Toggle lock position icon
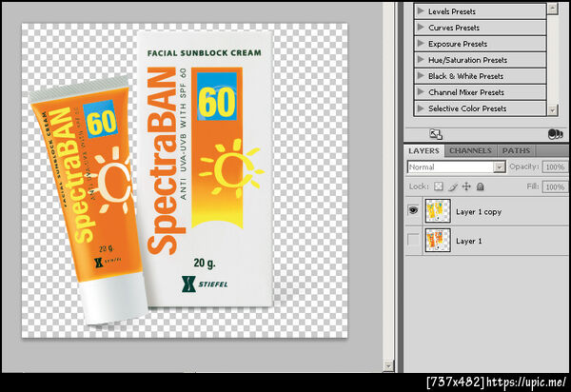Viewport: 571px width, 392px height. (466, 186)
